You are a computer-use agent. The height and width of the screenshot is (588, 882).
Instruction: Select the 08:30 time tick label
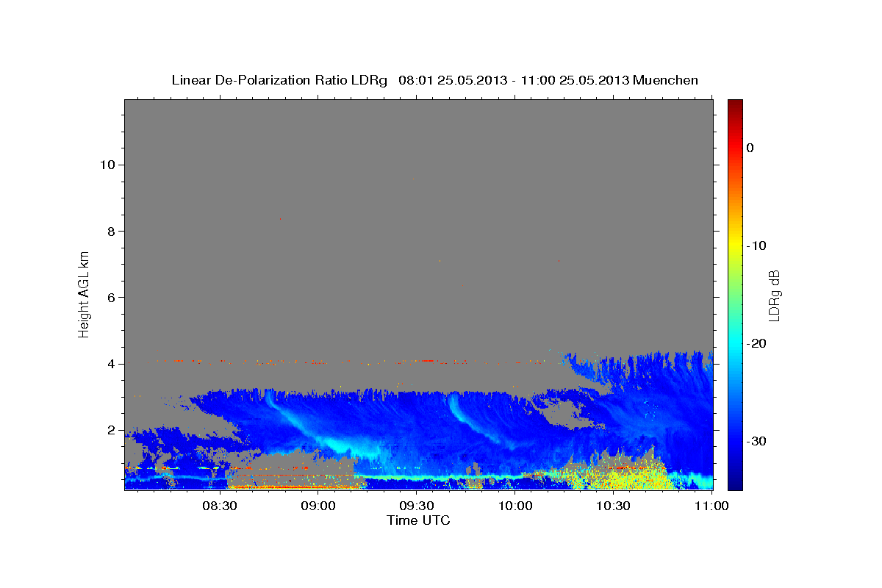[x=220, y=506]
